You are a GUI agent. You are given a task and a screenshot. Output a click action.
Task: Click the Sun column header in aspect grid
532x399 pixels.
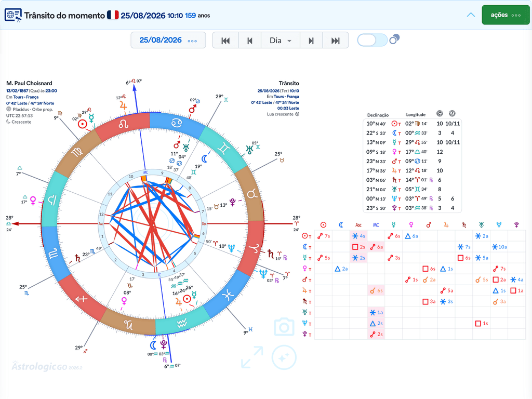[323, 225]
